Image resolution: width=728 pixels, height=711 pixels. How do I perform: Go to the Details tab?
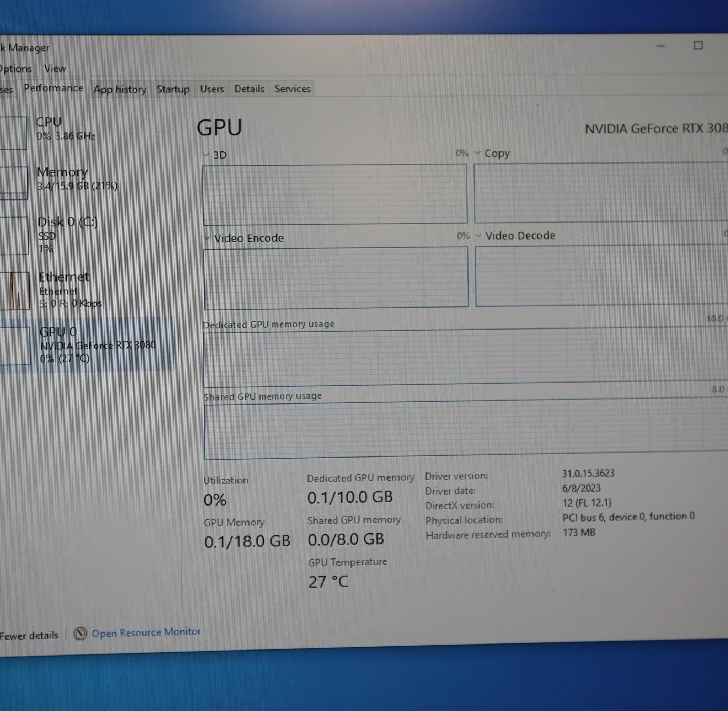point(249,89)
